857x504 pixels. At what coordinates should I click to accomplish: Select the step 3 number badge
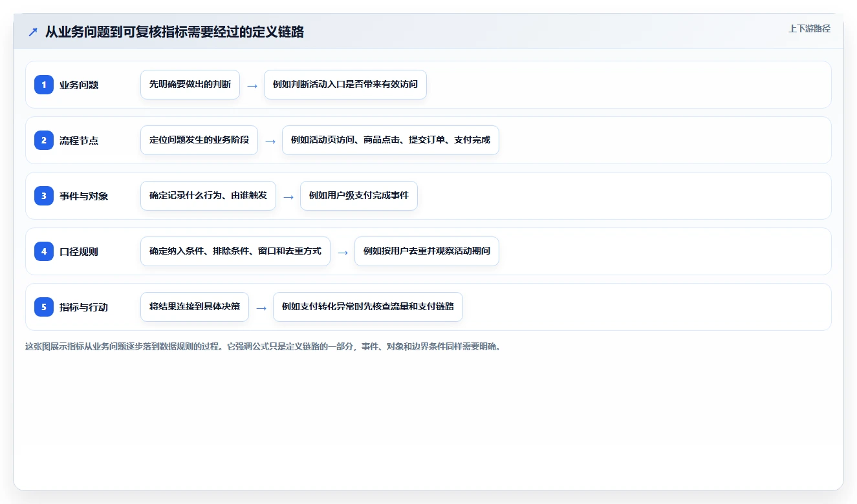44,196
